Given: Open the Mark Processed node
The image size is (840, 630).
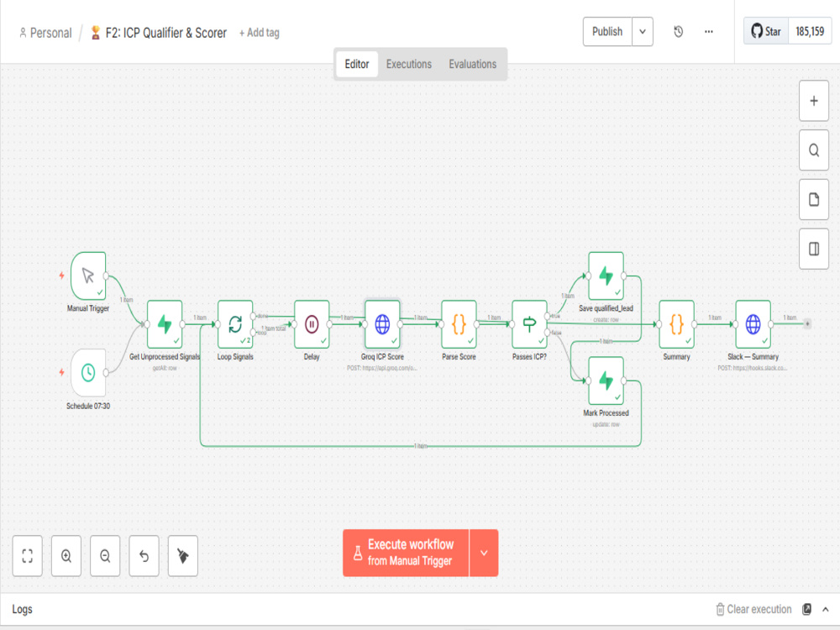Looking at the screenshot, I should (x=606, y=381).
